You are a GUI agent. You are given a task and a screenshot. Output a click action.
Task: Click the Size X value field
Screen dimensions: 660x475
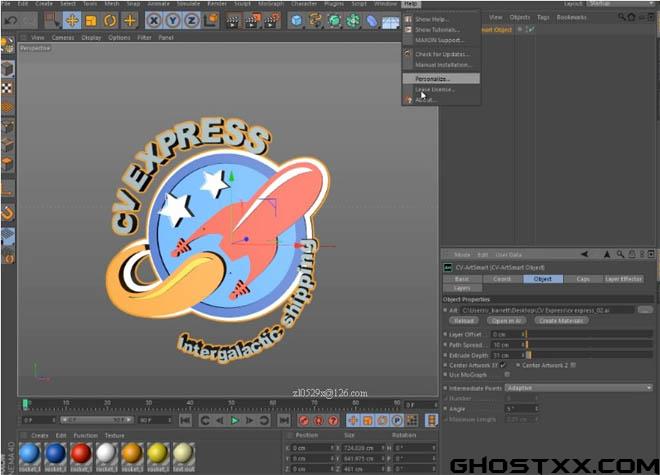tap(362, 448)
